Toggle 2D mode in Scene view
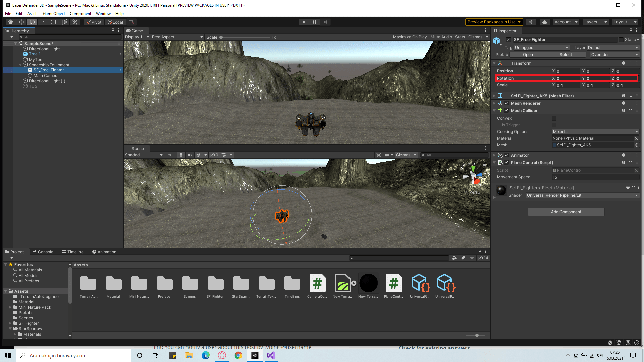This screenshot has height=362, width=644. 170,155
